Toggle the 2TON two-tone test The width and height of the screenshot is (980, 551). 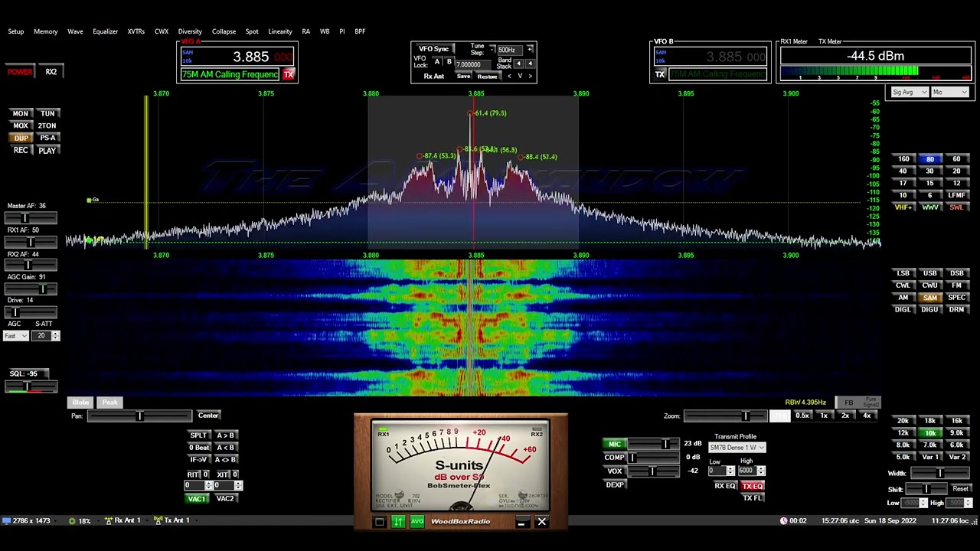pos(47,126)
